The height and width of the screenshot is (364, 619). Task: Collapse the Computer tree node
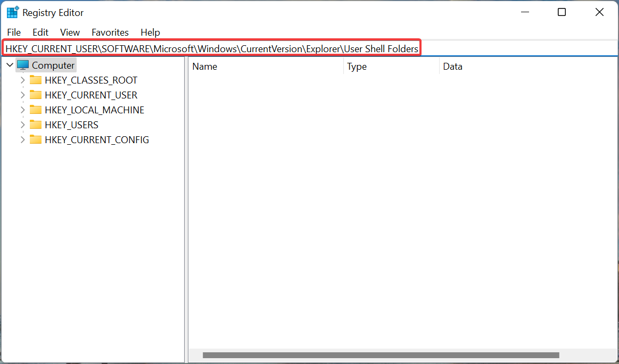tap(10, 65)
